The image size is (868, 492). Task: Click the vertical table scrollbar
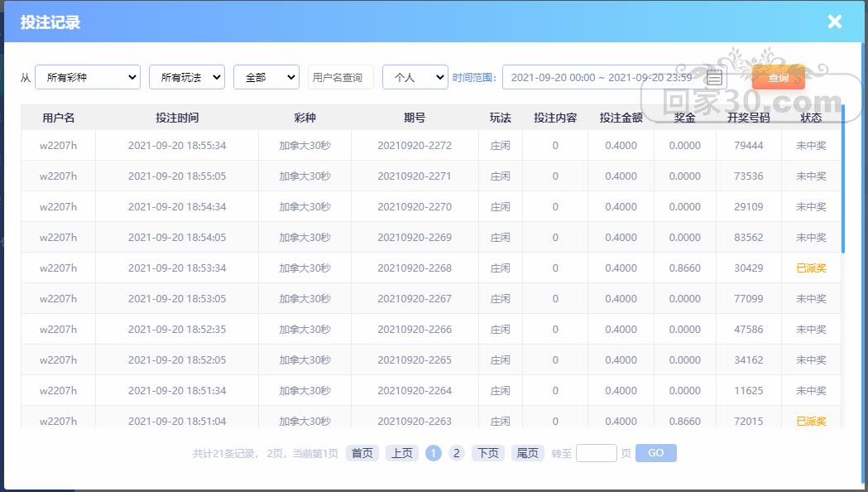click(843, 178)
